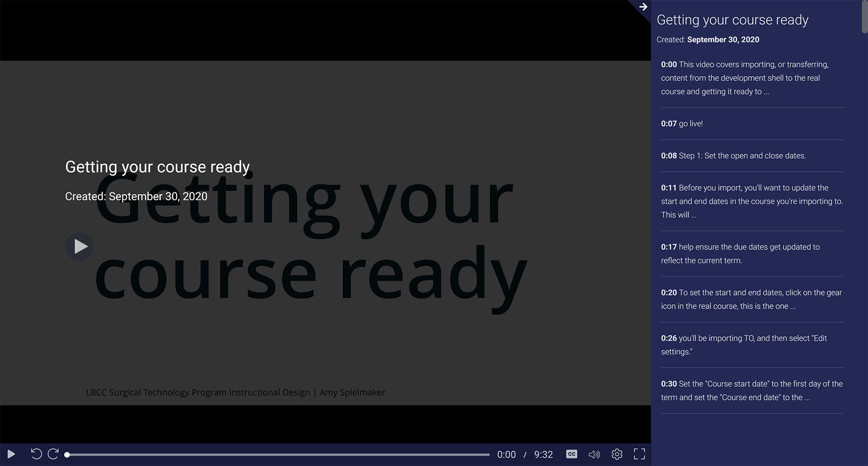The image size is (868, 466).
Task: Click the rewind arrow icon
Action: [x=36, y=454]
